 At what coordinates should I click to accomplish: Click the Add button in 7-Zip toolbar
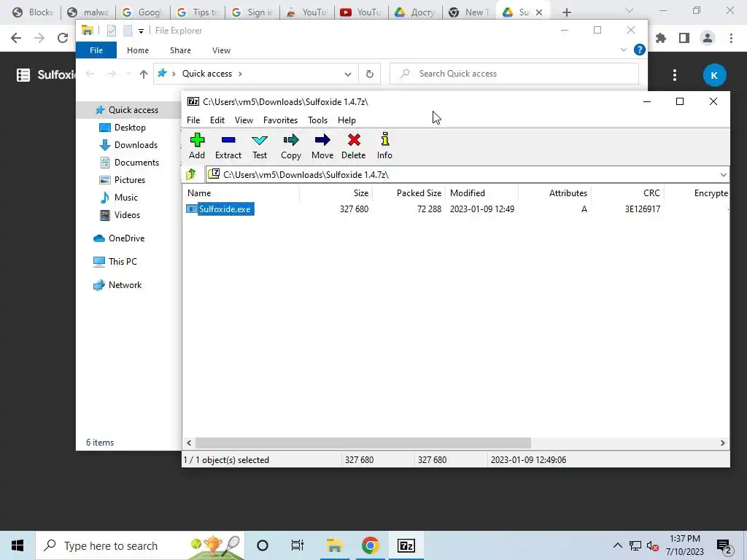click(x=197, y=146)
